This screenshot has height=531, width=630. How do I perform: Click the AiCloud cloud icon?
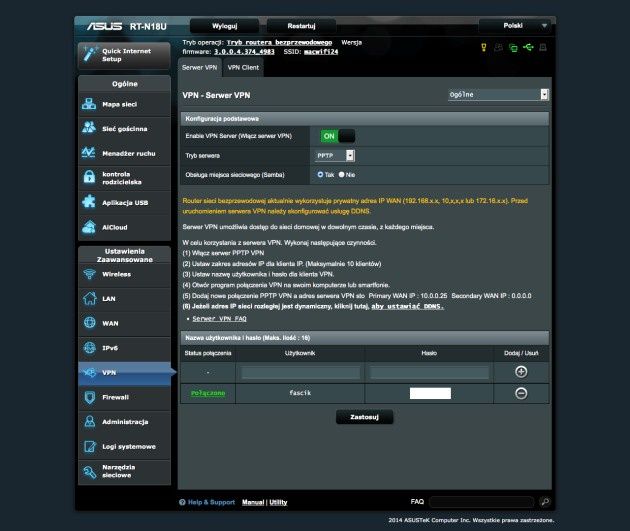[x=89, y=227]
